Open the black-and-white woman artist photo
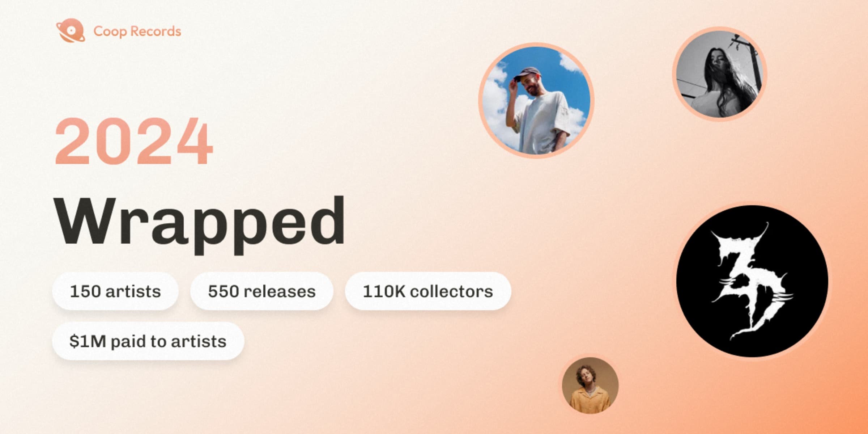 [x=719, y=74]
